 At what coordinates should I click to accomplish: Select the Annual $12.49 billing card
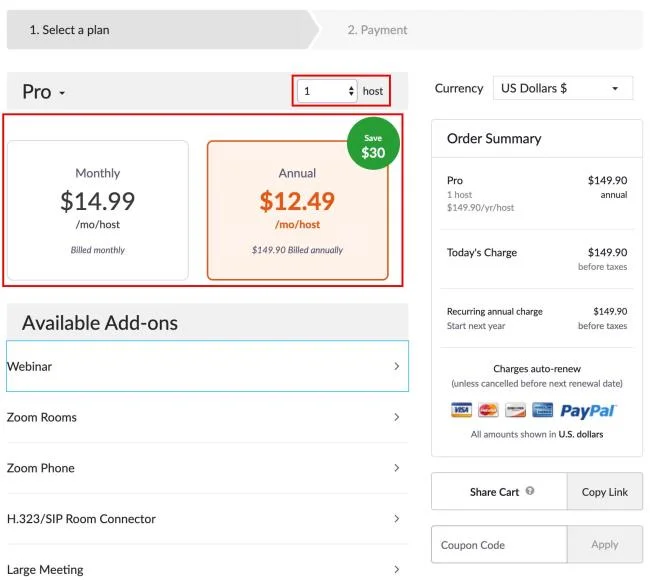click(x=297, y=210)
